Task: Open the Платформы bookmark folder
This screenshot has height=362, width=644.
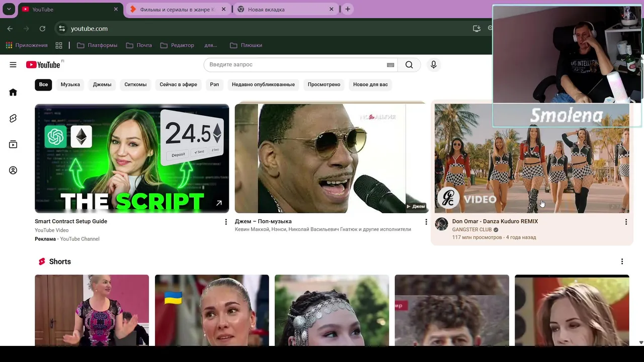Action: (x=97, y=45)
